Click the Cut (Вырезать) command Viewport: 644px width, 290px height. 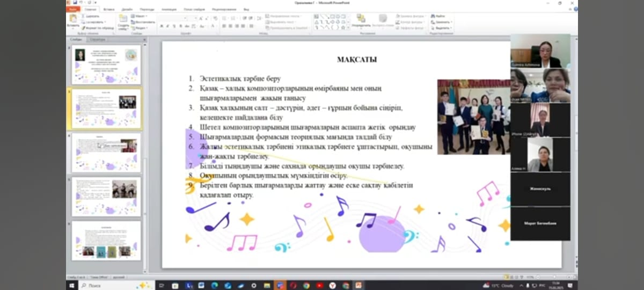point(91,16)
